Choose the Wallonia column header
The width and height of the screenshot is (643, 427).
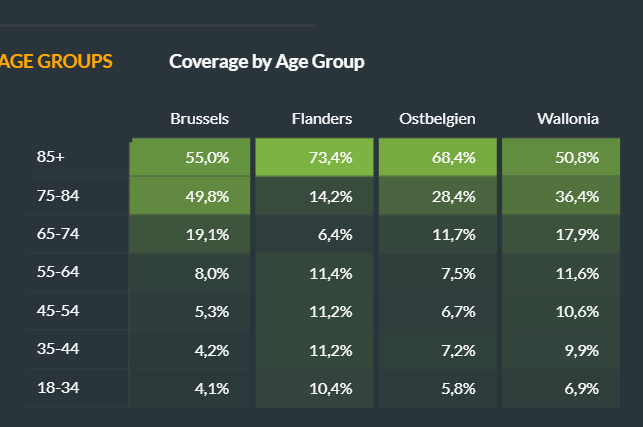(x=567, y=119)
